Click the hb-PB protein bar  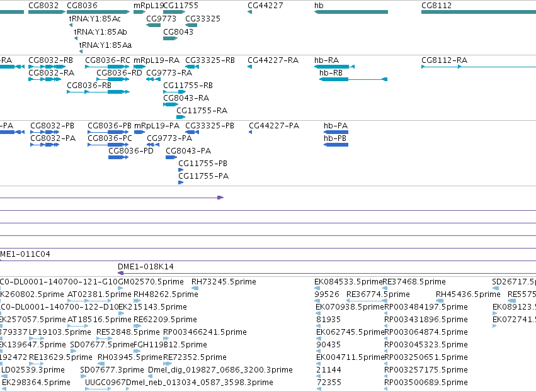[336, 145]
